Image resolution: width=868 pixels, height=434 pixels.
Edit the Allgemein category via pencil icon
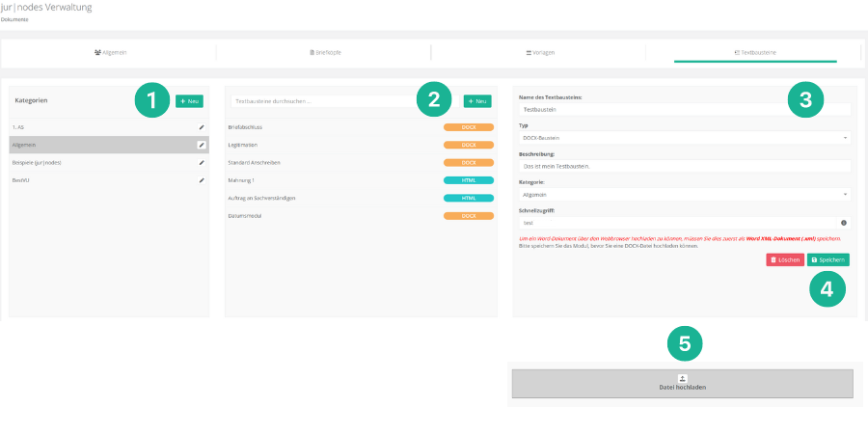[202, 145]
